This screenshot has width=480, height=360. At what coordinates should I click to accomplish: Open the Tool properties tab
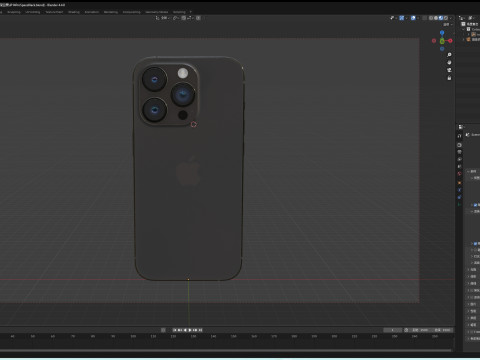459,136
